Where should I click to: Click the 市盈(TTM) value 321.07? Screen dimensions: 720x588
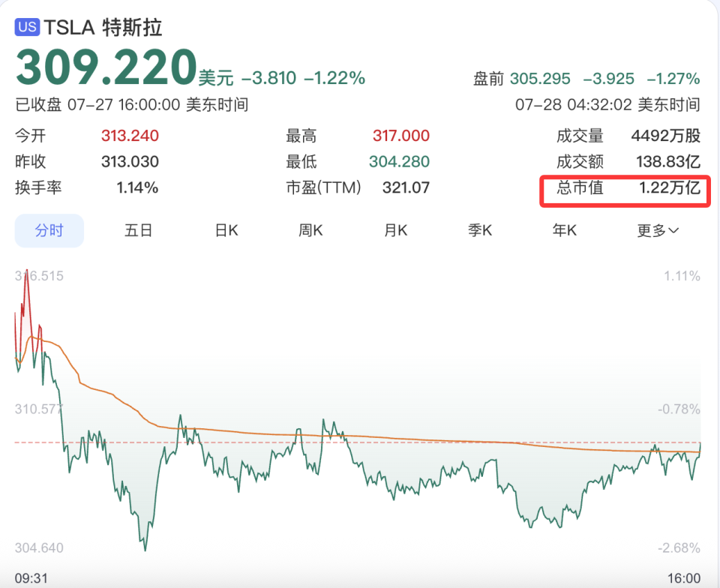(x=406, y=187)
